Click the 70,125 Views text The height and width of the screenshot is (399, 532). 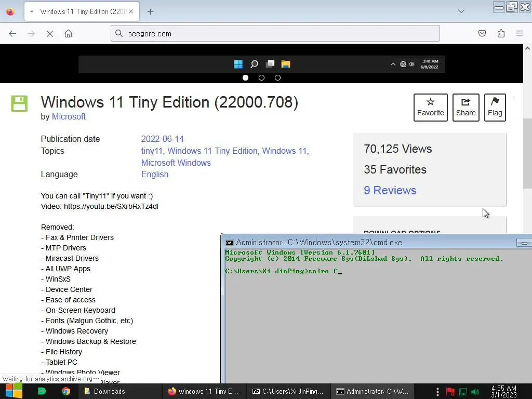pyautogui.click(x=397, y=149)
